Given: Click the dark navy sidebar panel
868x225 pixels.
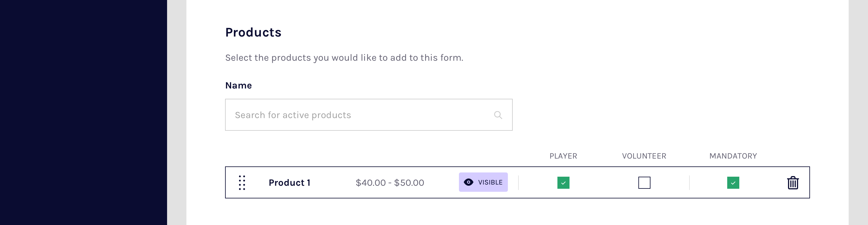Looking at the screenshot, I should click(83, 112).
